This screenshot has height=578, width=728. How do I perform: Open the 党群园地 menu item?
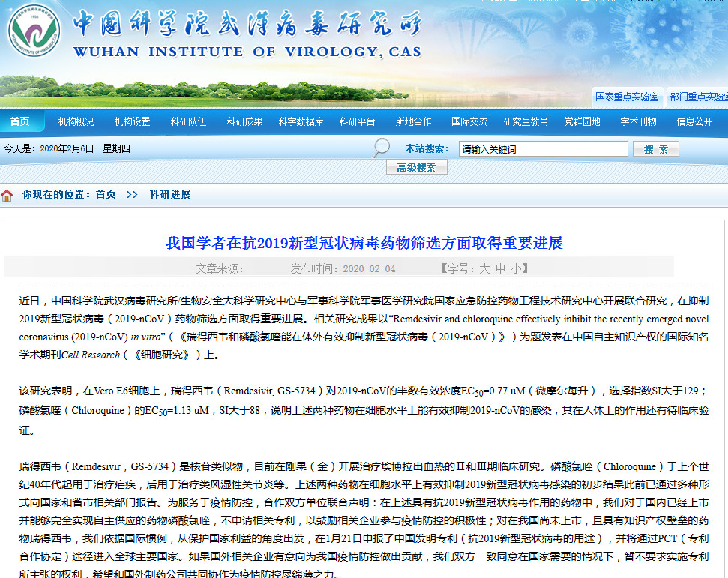point(583,121)
